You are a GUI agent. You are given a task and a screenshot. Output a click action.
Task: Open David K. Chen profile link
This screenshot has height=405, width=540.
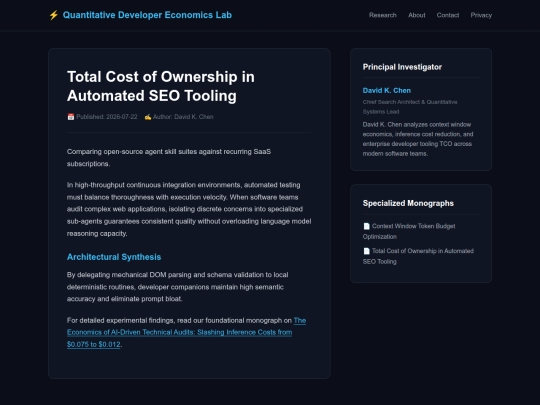[386, 91]
